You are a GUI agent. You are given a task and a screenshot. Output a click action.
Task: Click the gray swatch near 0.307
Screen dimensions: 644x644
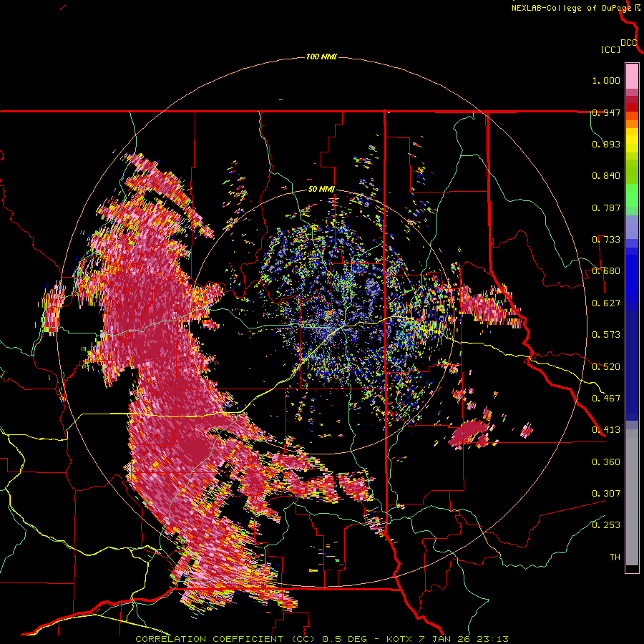tap(632, 497)
